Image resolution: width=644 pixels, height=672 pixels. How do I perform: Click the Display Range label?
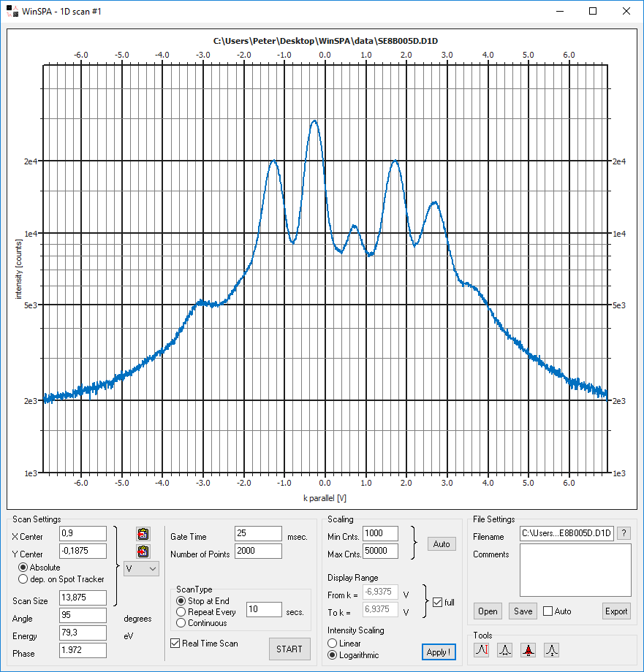[x=352, y=577]
